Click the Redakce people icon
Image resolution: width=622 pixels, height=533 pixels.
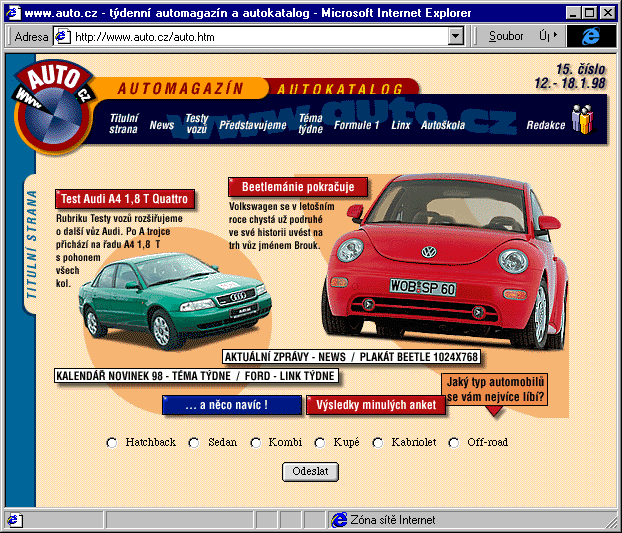tap(582, 119)
